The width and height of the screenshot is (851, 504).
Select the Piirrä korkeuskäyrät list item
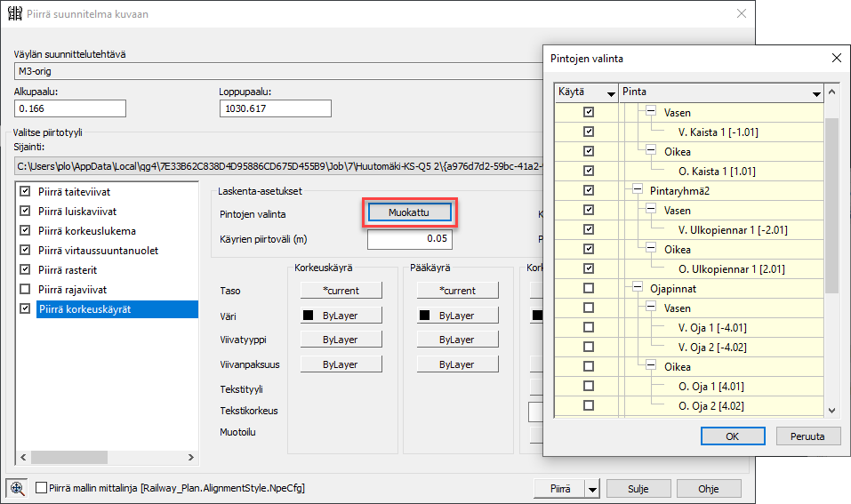pyautogui.click(x=116, y=309)
